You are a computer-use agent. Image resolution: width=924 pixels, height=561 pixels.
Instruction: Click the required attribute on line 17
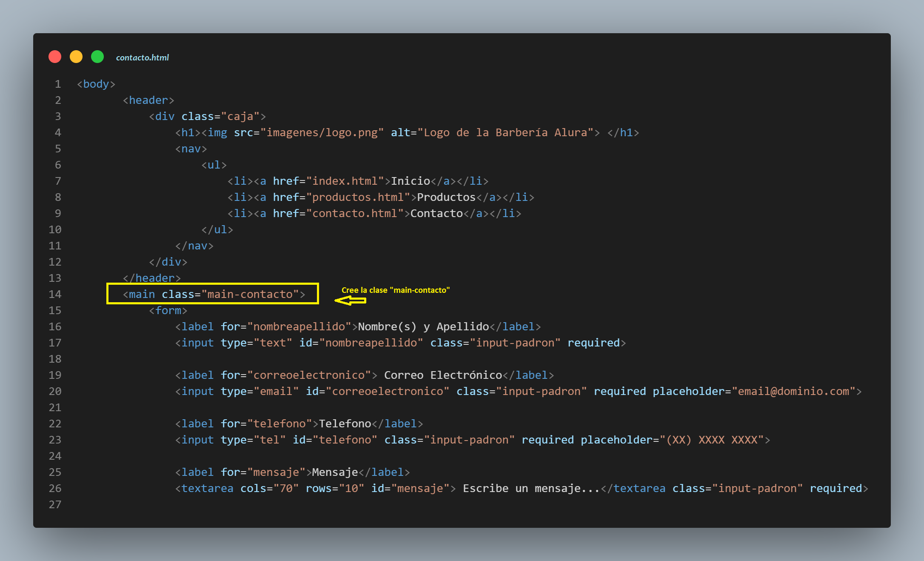point(593,343)
